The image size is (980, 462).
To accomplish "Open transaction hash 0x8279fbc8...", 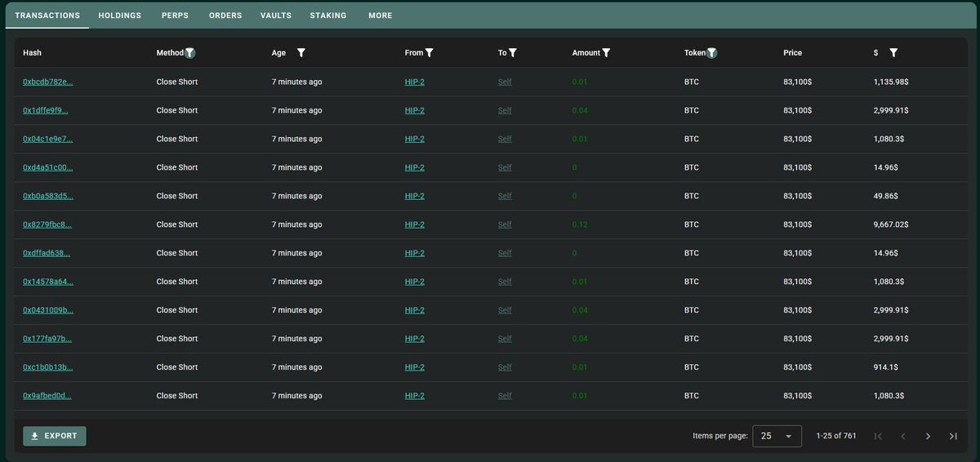I will coord(47,224).
